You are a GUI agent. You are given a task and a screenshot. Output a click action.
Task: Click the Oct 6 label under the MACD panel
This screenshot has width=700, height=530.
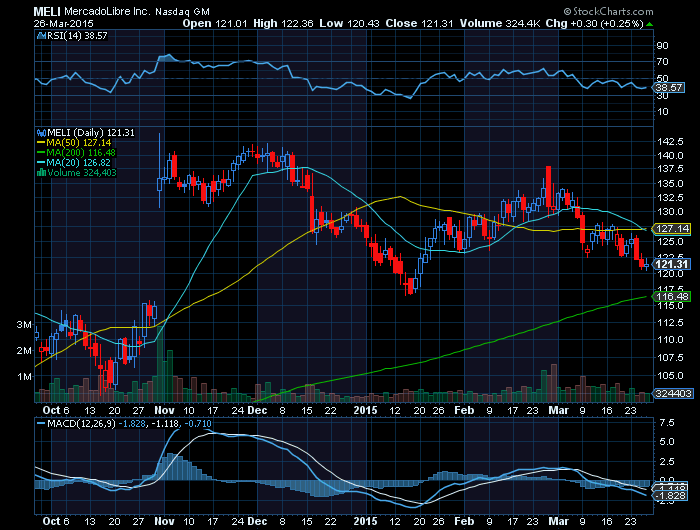point(56,521)
